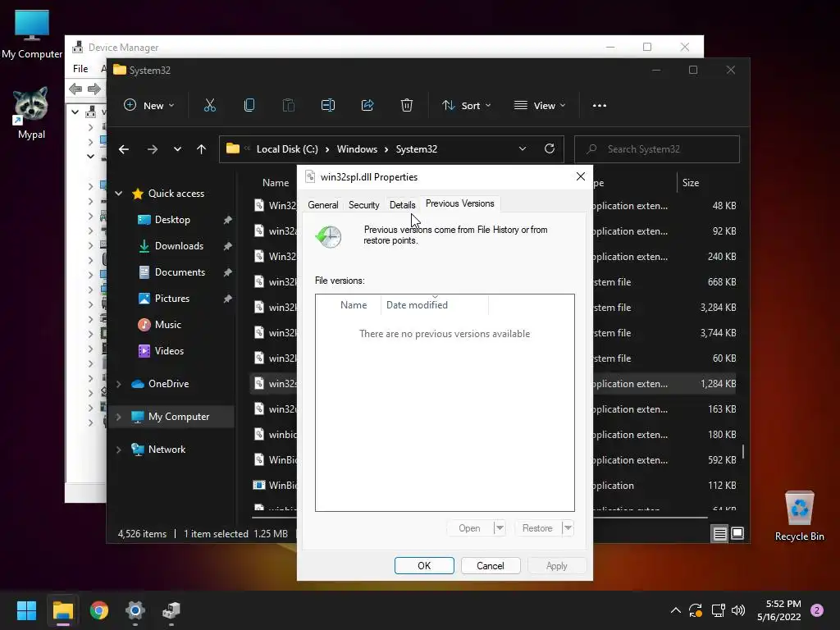The height and width of the screenshot is (630, 840).
Task: Expand address bar history dropdown
Action: tap(523, 149)
